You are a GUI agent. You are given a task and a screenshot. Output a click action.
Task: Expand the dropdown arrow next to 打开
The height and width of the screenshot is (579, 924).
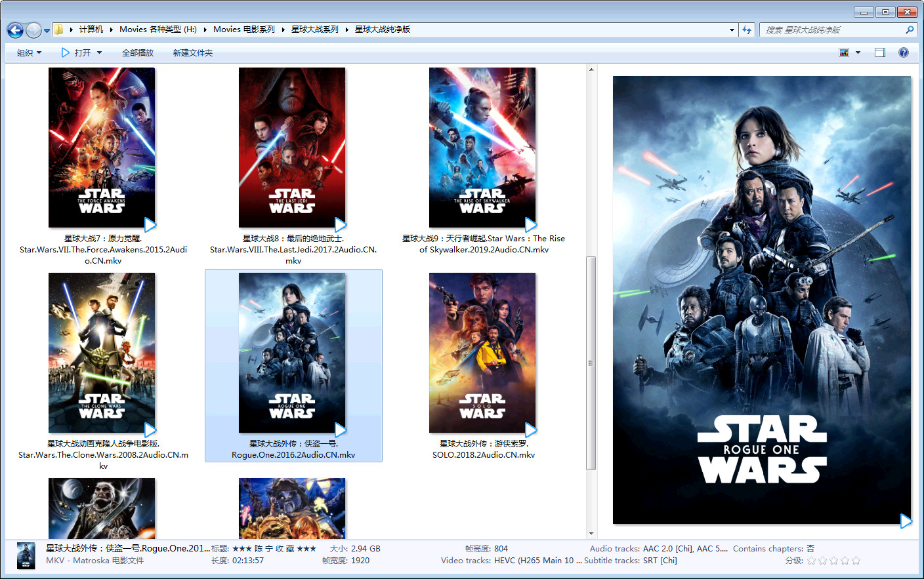(100, 52)
